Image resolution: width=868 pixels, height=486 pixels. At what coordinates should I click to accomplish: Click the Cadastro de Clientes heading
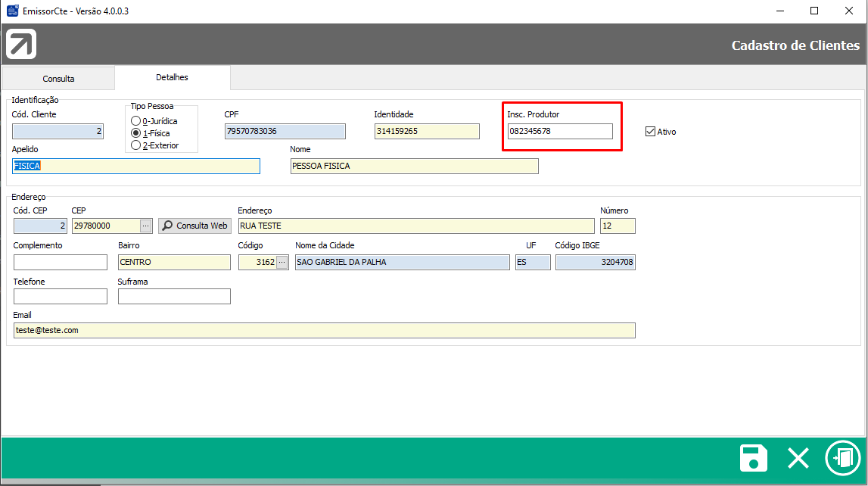[x=795, y=45]
